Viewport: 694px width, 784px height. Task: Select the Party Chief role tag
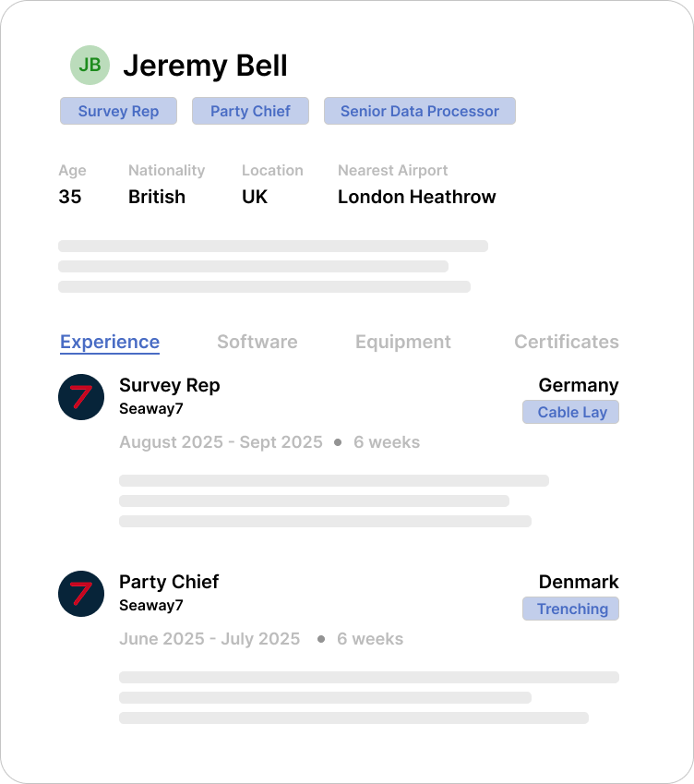tap(250, 111)
